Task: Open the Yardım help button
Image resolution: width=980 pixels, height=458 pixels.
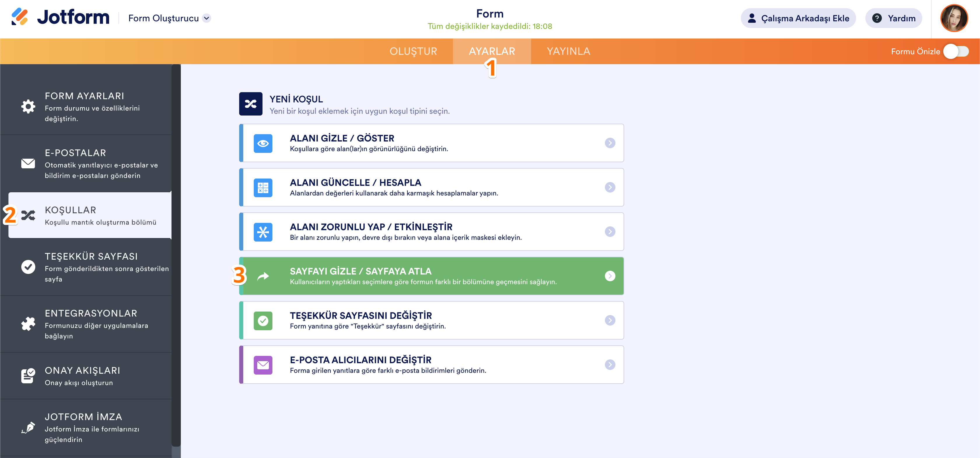Action: click(x=893, y=18)
